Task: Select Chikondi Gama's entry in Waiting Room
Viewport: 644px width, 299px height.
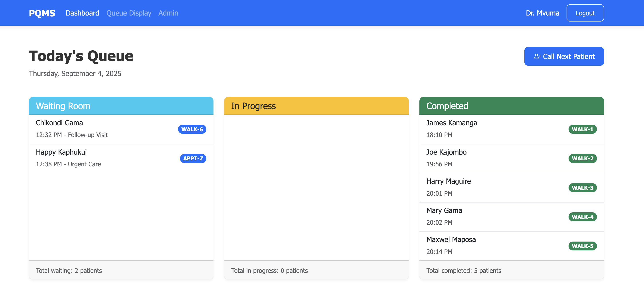Action: click(x=100, y=129)
